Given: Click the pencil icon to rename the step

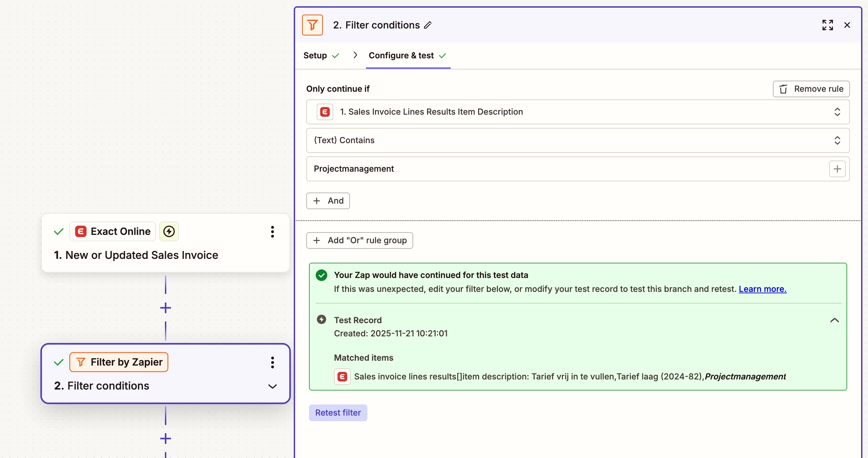Looking at the screenshot, I should pos(428,25).
